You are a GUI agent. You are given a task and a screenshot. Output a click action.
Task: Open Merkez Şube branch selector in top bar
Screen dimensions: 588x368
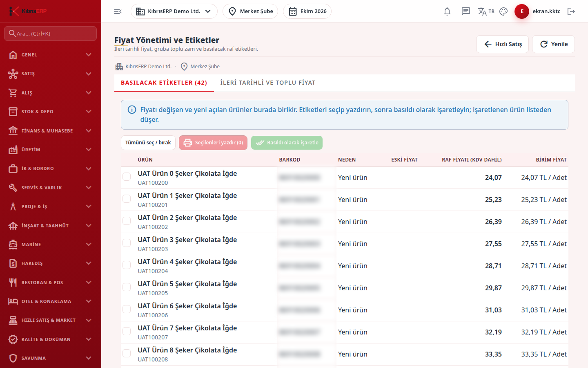(250, 11)
